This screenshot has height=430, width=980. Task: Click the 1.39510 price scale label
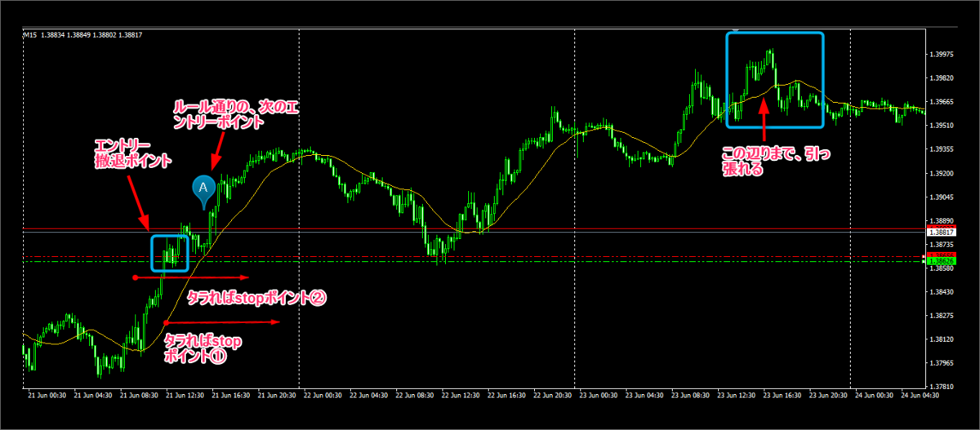tap(942, 126)
